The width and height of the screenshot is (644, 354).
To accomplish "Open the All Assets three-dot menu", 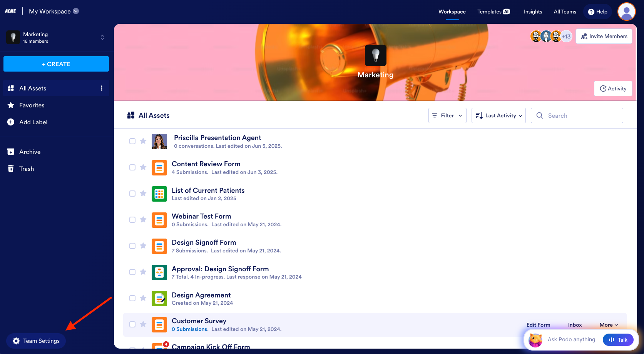I will click(x=102, y=88).
